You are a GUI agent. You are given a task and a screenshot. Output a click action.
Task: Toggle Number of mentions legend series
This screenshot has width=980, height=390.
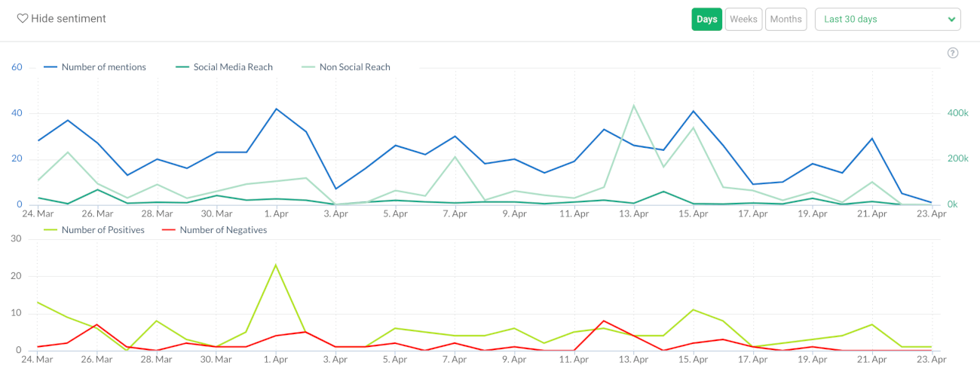click(x=103, y=67)
